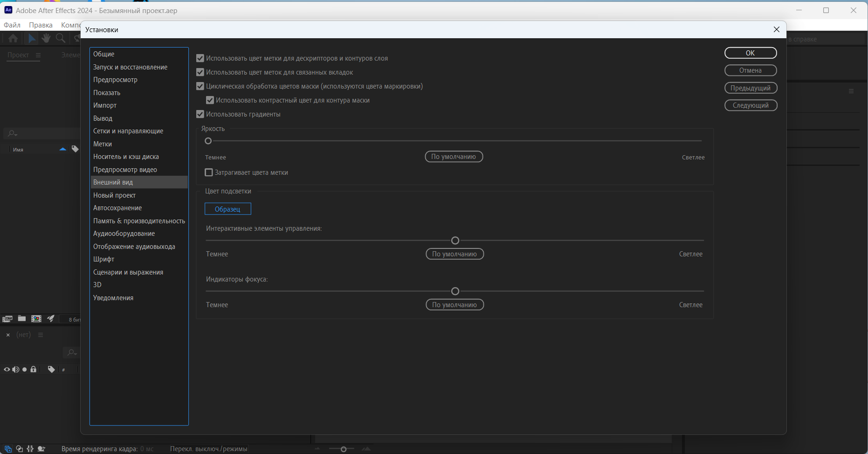The image size is (868, 454).
Task: Click the New Composition icon
Action: coord(36,319)
